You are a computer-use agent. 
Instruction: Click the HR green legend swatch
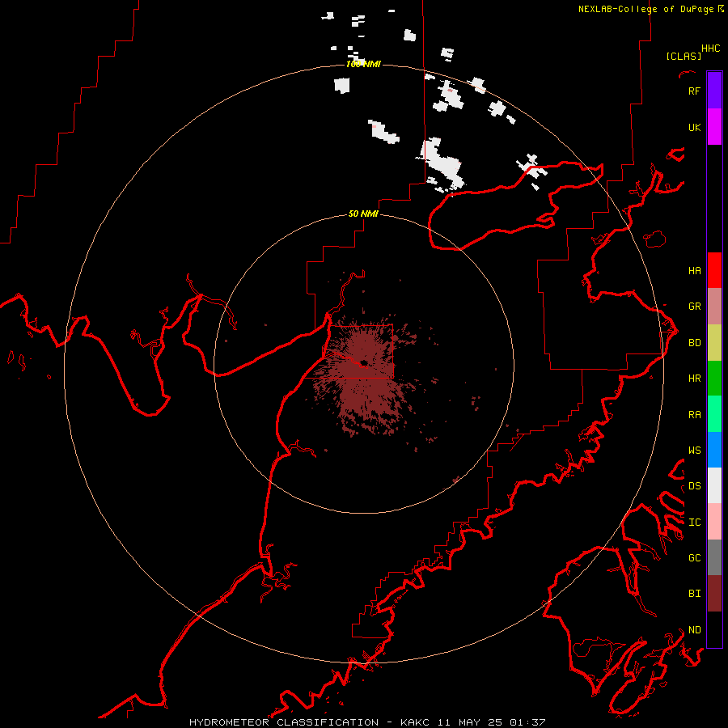pos(714,378)
